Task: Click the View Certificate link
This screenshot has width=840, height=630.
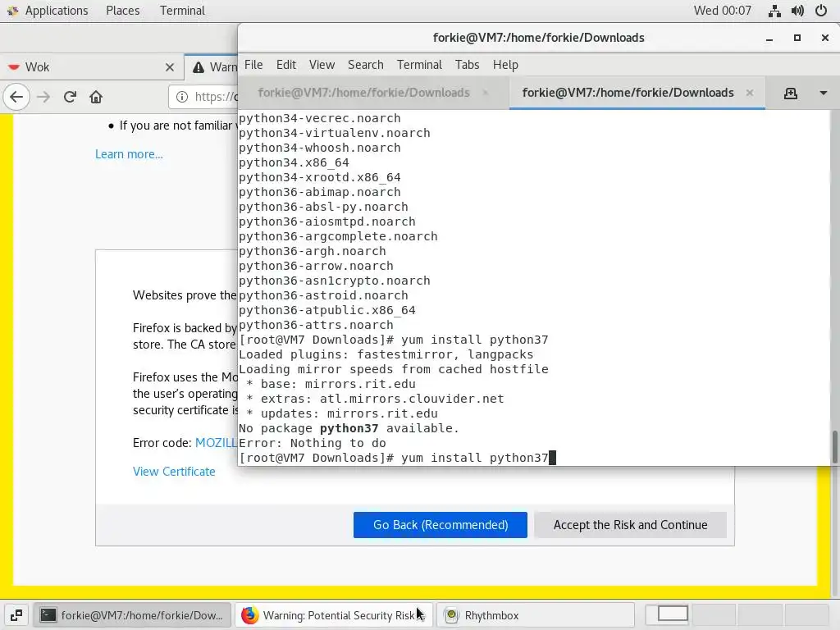Action: coord(174,472)
